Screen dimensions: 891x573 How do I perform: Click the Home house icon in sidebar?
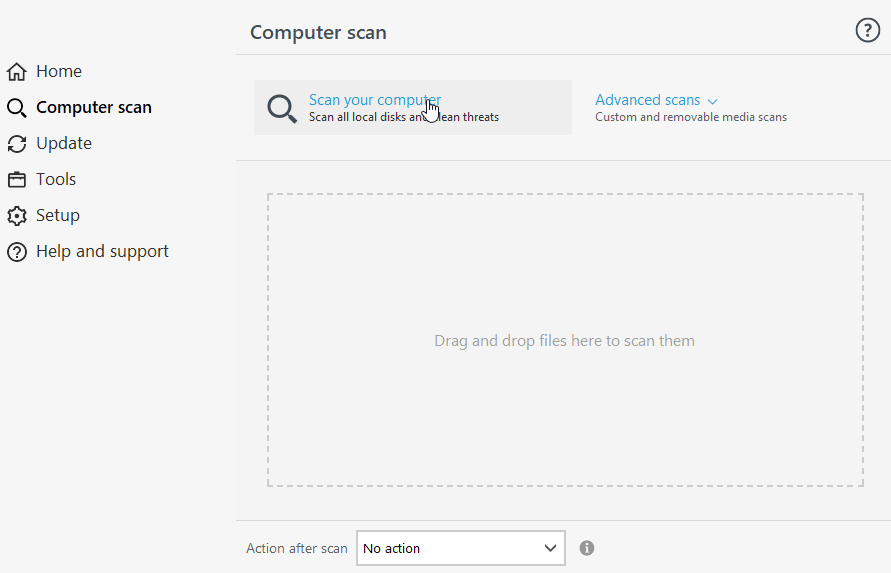16,72
